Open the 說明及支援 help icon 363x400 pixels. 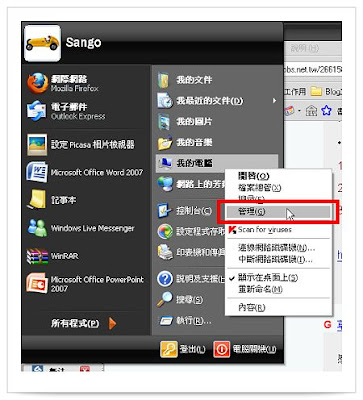(165, 279)
